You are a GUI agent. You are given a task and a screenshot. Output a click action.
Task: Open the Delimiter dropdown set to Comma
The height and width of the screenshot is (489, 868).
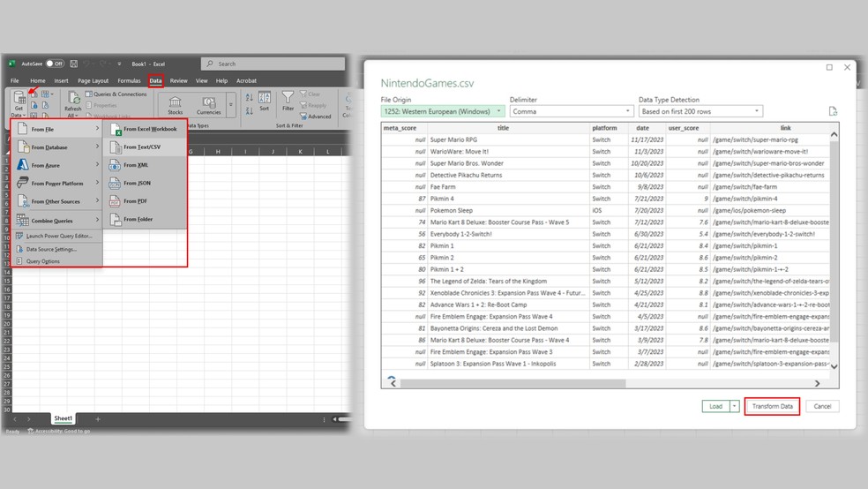[x=572, y=111]
